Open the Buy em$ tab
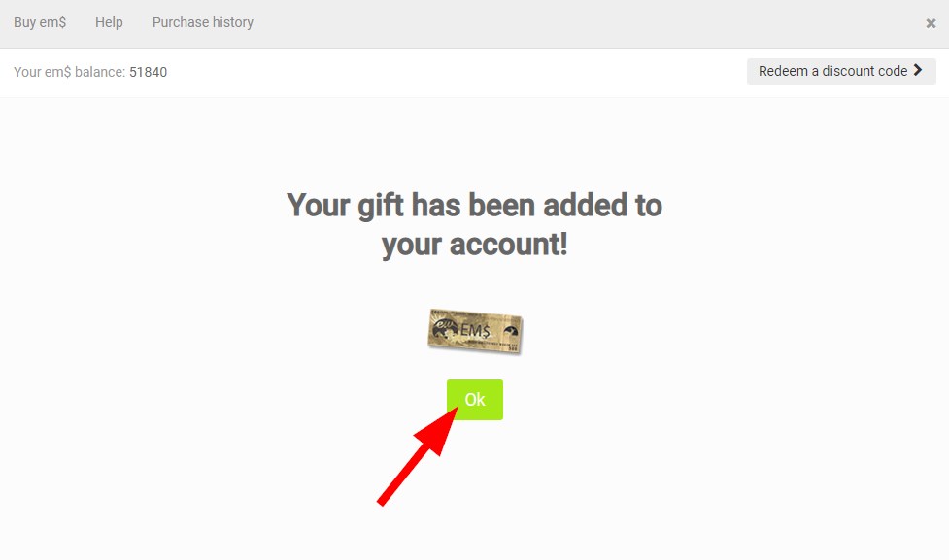This screenshot has height=560, width=949. [40, 22]
